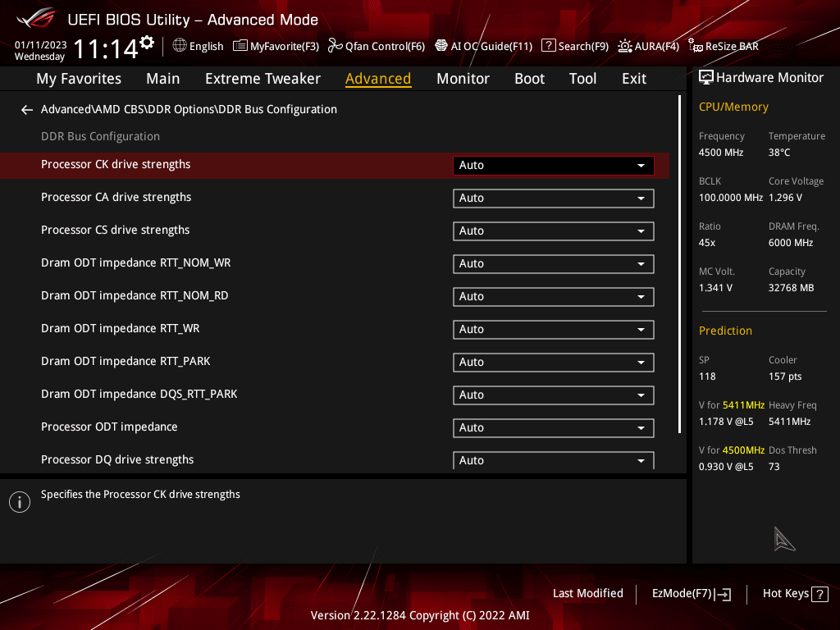Open the DQS_RTT_PARK impedance dropdown

554,395
